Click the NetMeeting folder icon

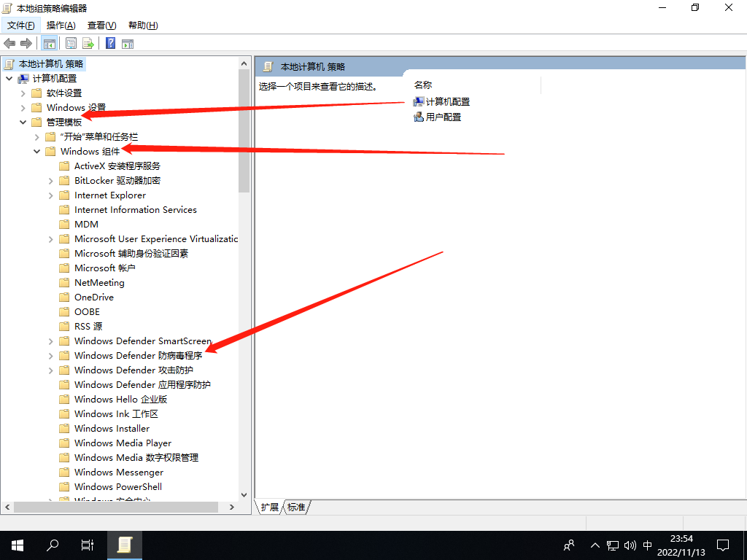pyautogui.click(x=64, y=282)
